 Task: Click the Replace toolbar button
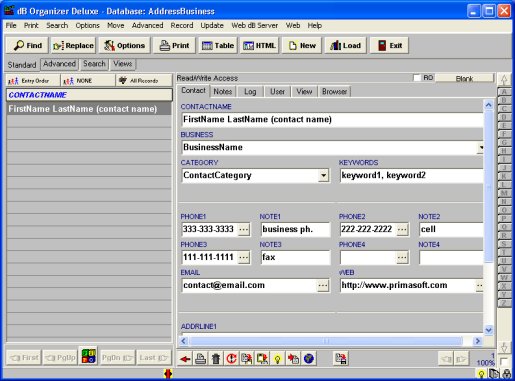click(x=73, y=45)
